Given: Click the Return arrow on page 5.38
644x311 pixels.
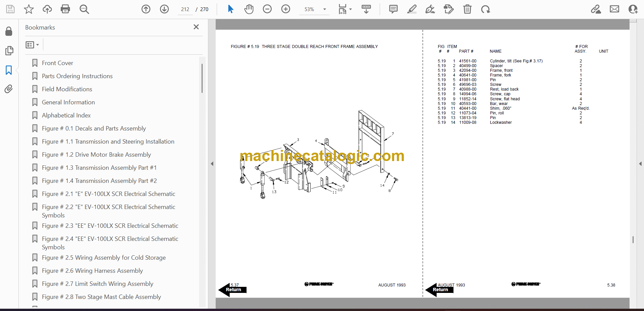Looking at the screenshot, I should pos(439,290).
